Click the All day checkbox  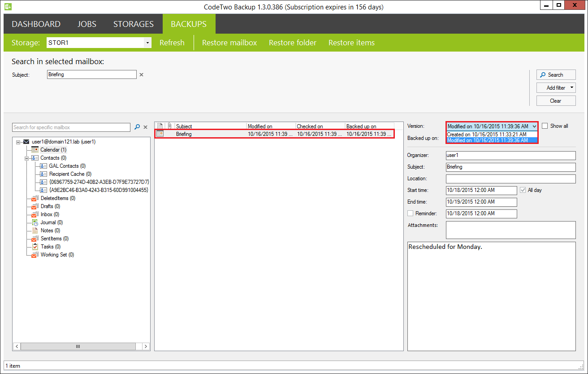click(523, 190)
